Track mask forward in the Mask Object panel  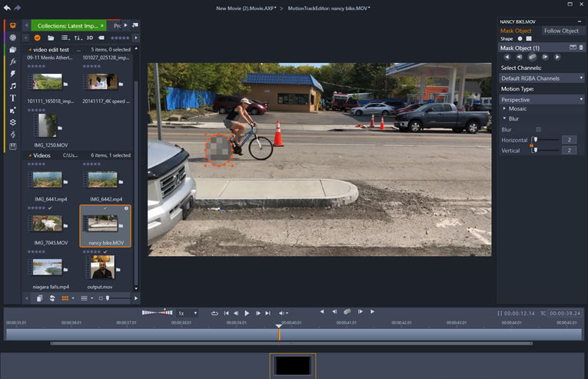pos(557,57)
